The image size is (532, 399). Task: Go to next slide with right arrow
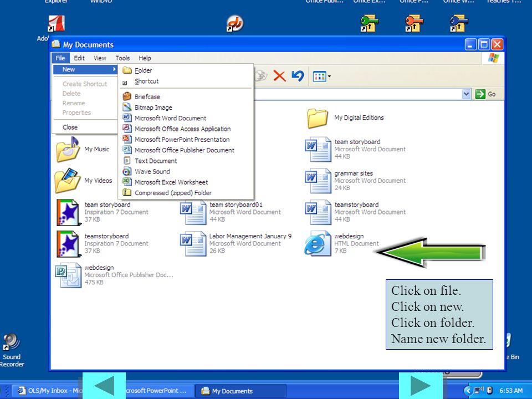point(421,385)
